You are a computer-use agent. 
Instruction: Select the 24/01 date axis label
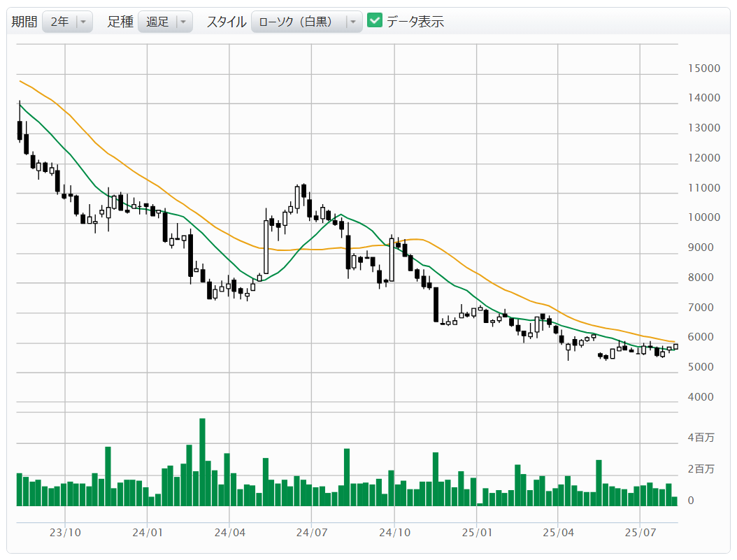(x=147, y=533)
